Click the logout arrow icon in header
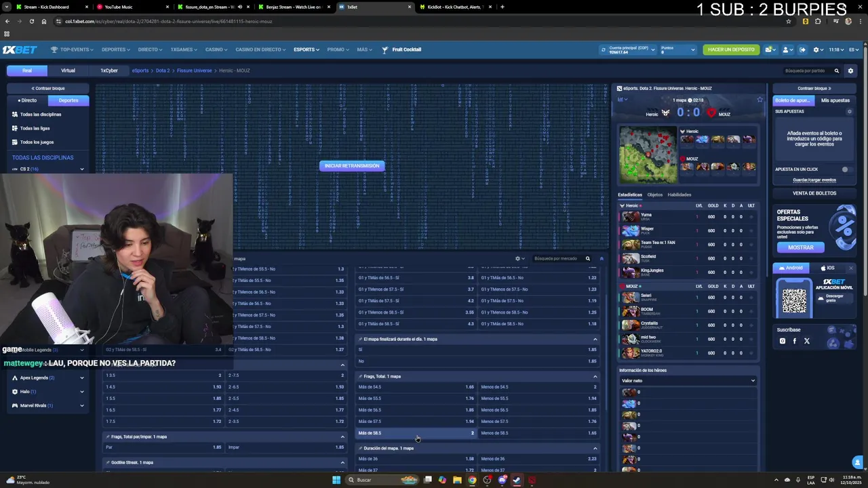The width and height of the screenshot is (868, 488). [x=802, y=49]
